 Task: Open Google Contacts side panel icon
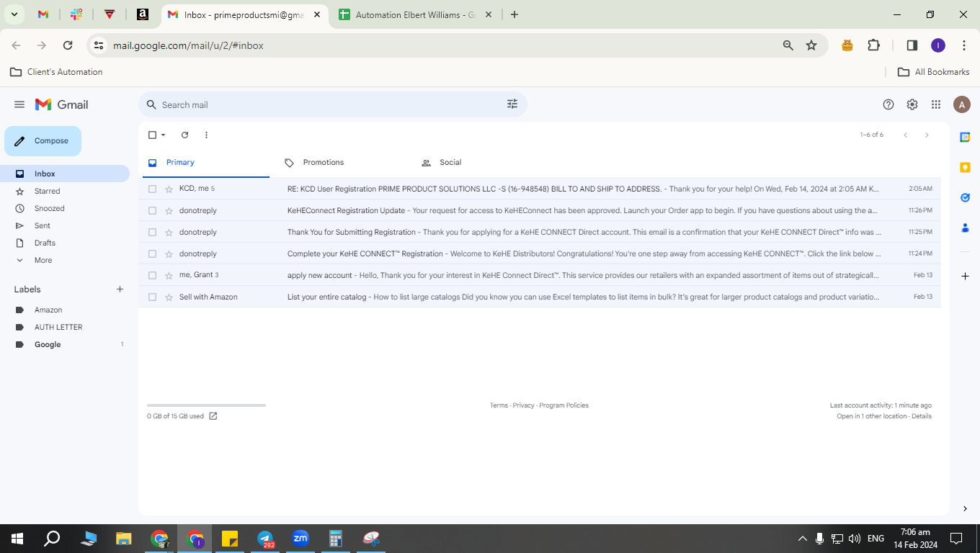click(965, 228)
